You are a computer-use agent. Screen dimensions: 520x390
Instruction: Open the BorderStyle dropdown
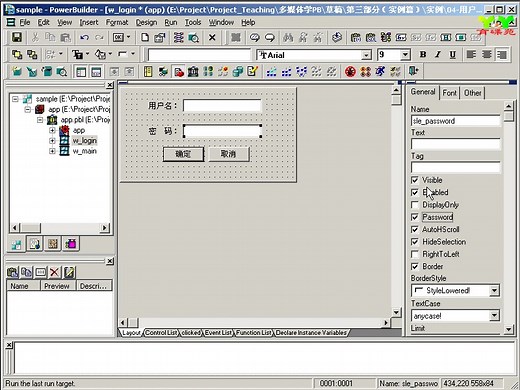(x=494, y=291)
